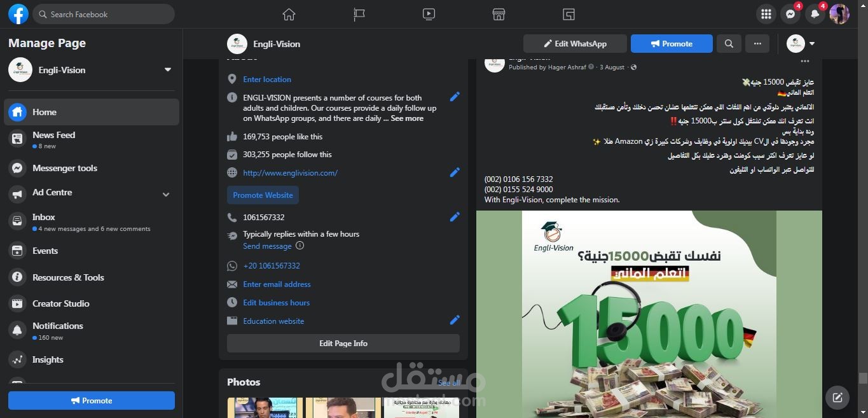The width and height of the screenshot is (868, 418).
Task: Open the page bar three-dots more button
Action: [x=757, y=44]
